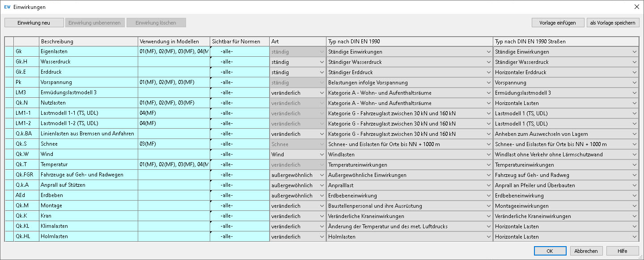Click the Beschreibung column header

pyautogui.click(x=89, y=42)
